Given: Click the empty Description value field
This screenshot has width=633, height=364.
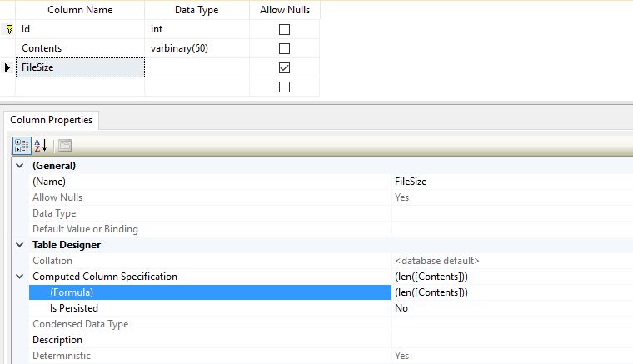Looking at the screenshot, I should tap(512, 340).
